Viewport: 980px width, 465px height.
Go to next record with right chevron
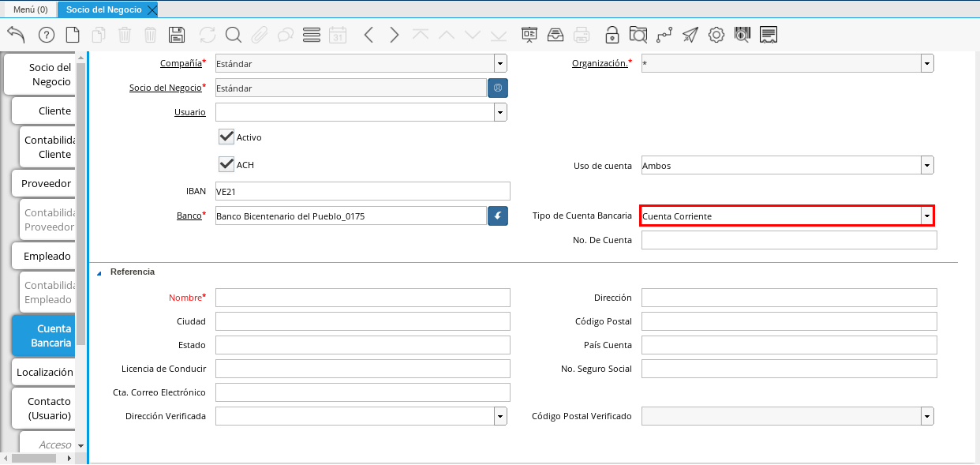pyautogui.click(x=395, y=35)
